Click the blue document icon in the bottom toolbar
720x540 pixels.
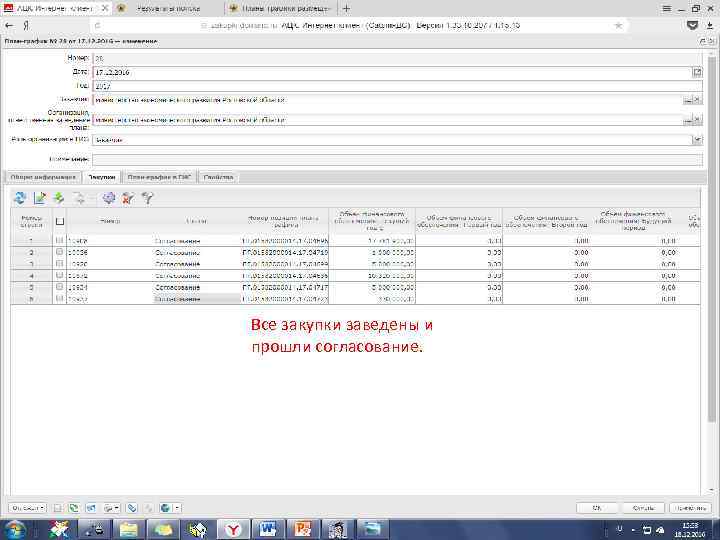pyautogui.click(x=91, y=508)
